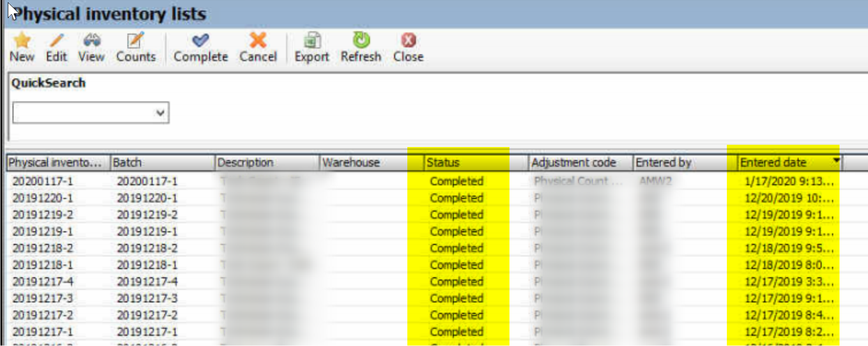868x346 pixels.
Task: Sort by Adjustment code column header
Action: point(581,163)
